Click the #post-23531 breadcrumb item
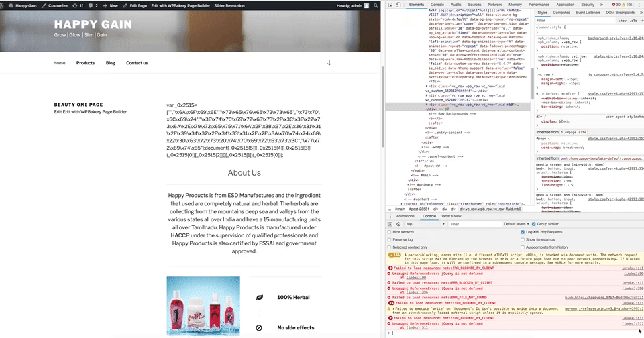The image size is (644, 338). [x=419, y=209]
